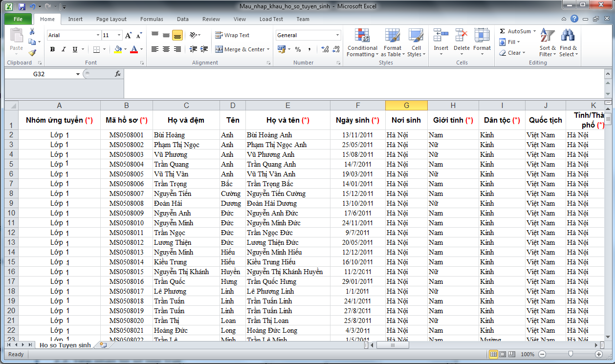Viewport: 615px width, 364px height.
Task: Toggle Wrap Text for cells
Action: point(233,35)
